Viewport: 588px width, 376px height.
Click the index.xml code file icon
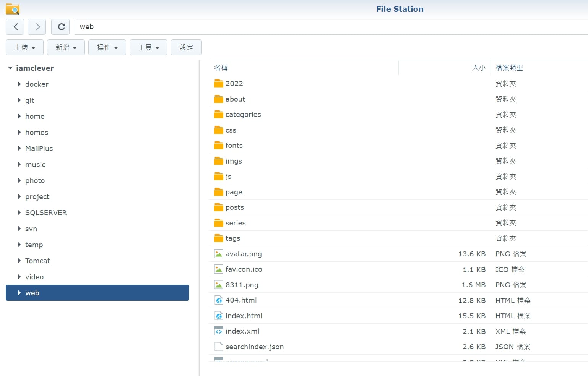pyautogui.click(x=219, y=331)
